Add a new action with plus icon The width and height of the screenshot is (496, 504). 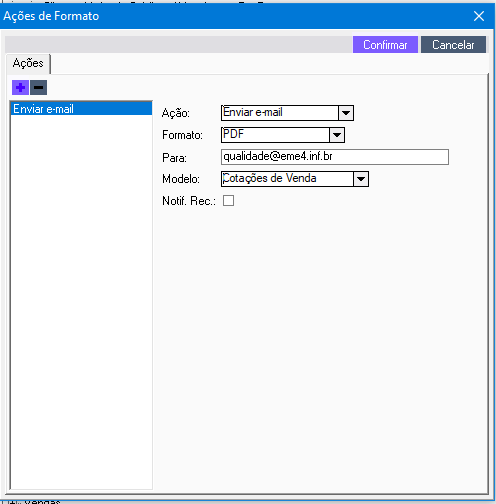[20, 88]
